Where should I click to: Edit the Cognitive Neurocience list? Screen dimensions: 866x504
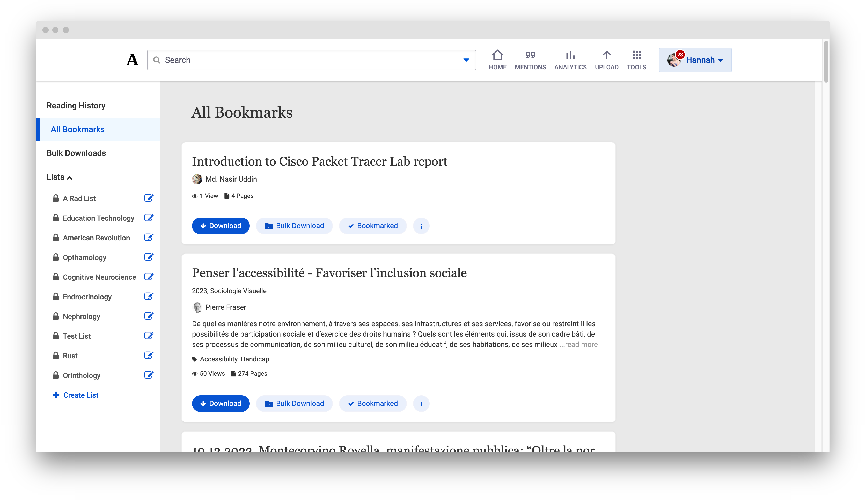point(149,277)
